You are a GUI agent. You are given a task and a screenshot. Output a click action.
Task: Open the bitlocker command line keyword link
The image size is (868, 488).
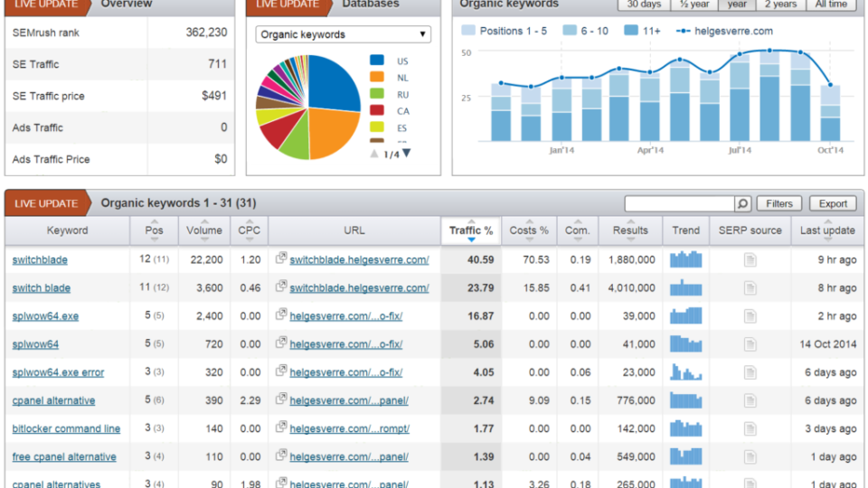[66, 428]
